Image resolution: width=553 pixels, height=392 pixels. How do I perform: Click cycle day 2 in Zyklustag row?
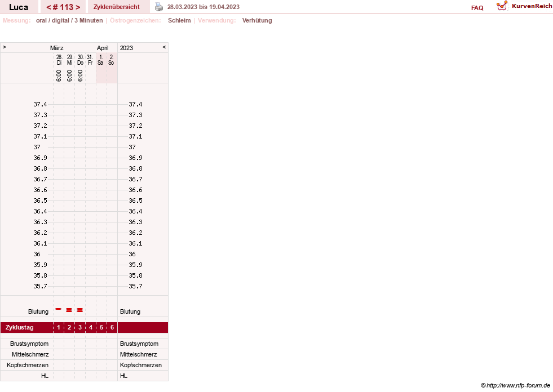[x=69, y=327]
